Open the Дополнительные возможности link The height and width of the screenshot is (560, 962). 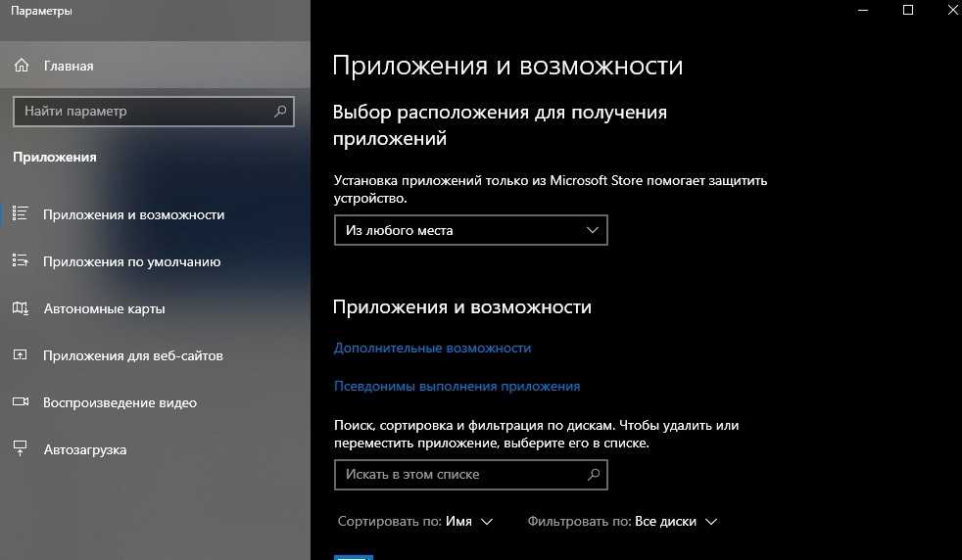pyautogui.click(x=432, y=348)
